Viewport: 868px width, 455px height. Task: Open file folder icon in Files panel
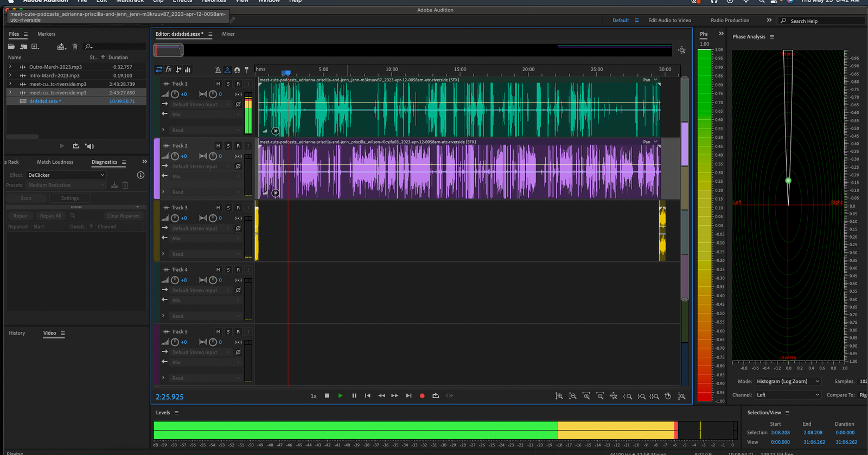click(x=11, y=47)
